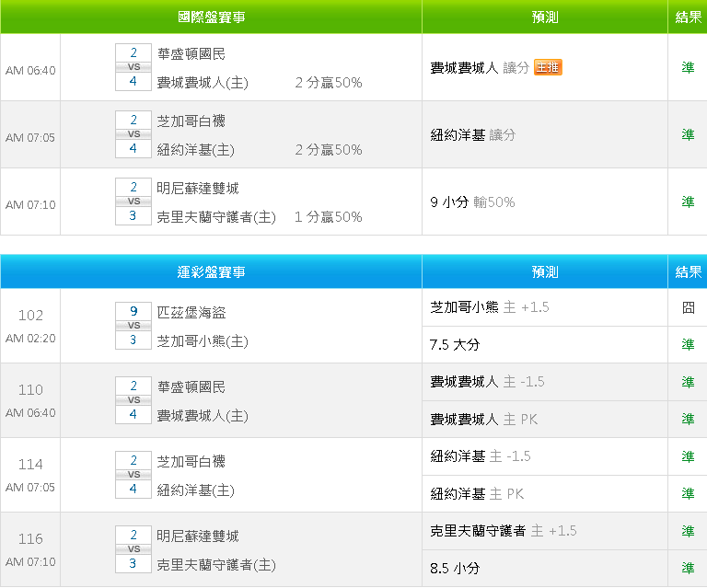
Task: Open 華盛頓國民 team in 國際盤 table
Action: (x=191, y=54)
